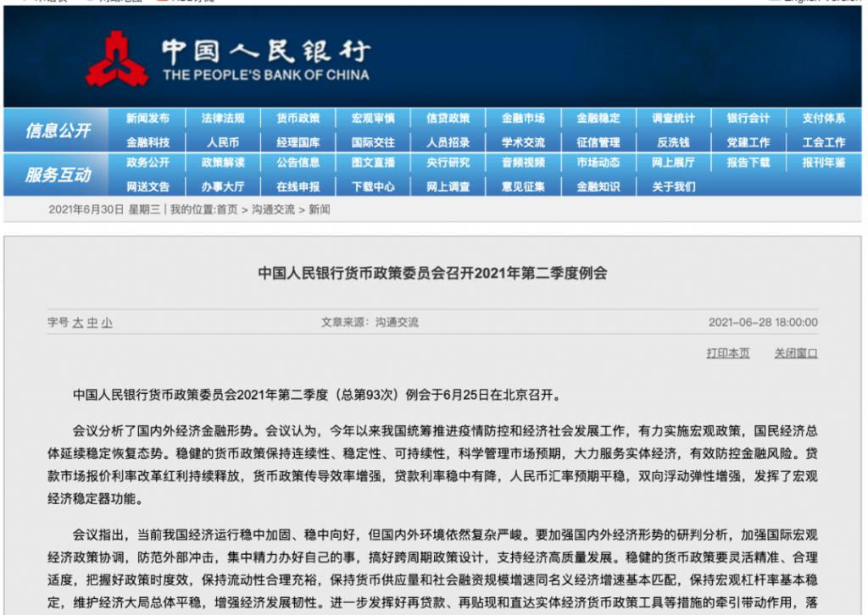
Task: Open 金融稳定 menu item
Action: [598, 119]
